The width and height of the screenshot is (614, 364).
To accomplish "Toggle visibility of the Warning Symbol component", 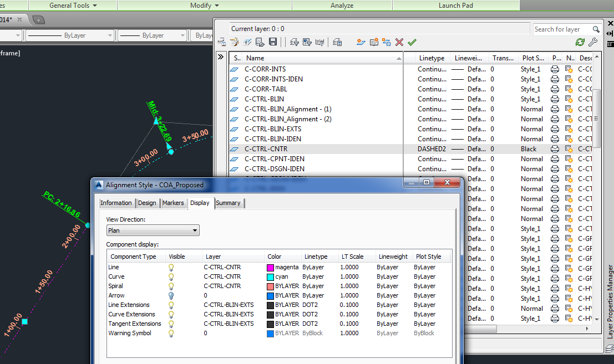I will pyautogui.click(x=171, y=333).
